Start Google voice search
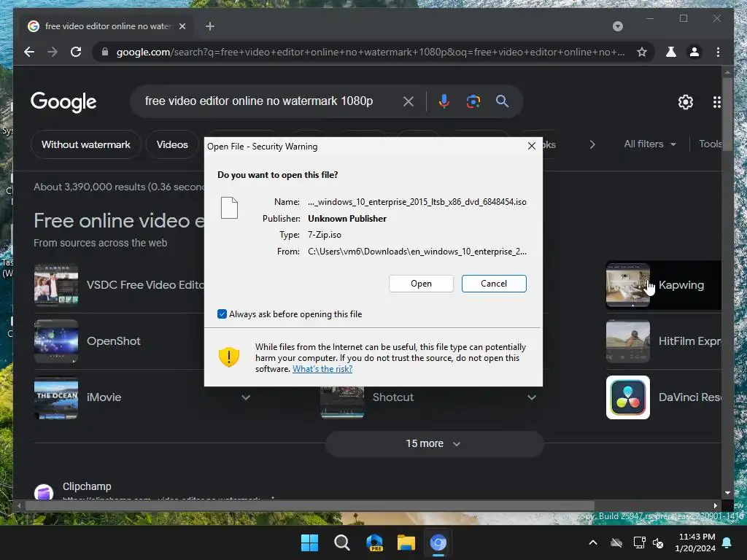This screenshot has height=560, width=747. point(444,101)
